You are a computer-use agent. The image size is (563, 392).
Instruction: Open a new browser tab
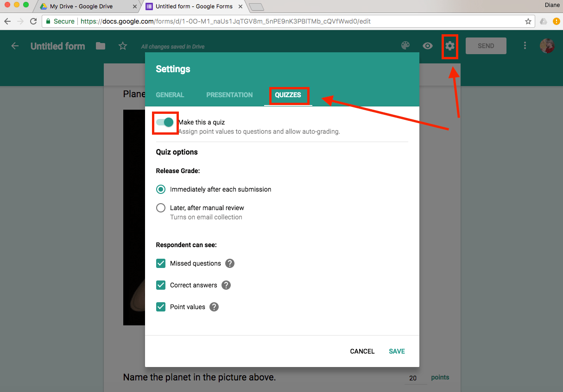256,7
